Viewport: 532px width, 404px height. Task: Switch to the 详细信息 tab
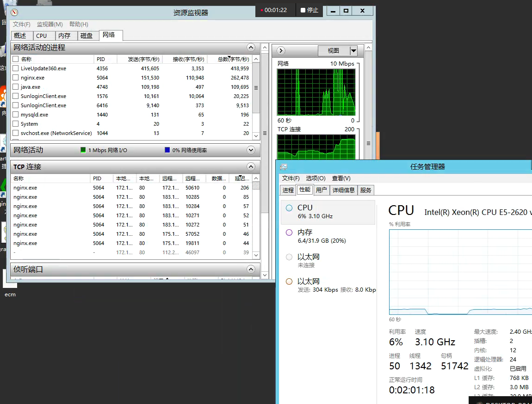(343, 190)
